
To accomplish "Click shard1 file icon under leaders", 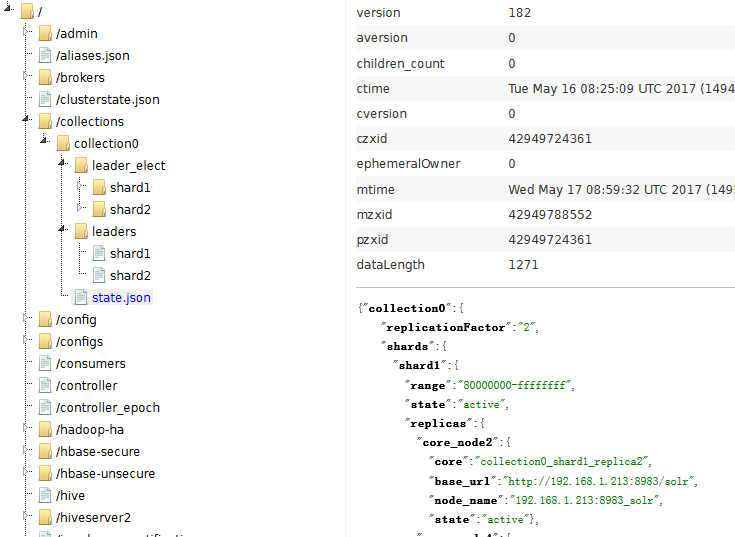I will pyautogui.click(x=99, y=254).
